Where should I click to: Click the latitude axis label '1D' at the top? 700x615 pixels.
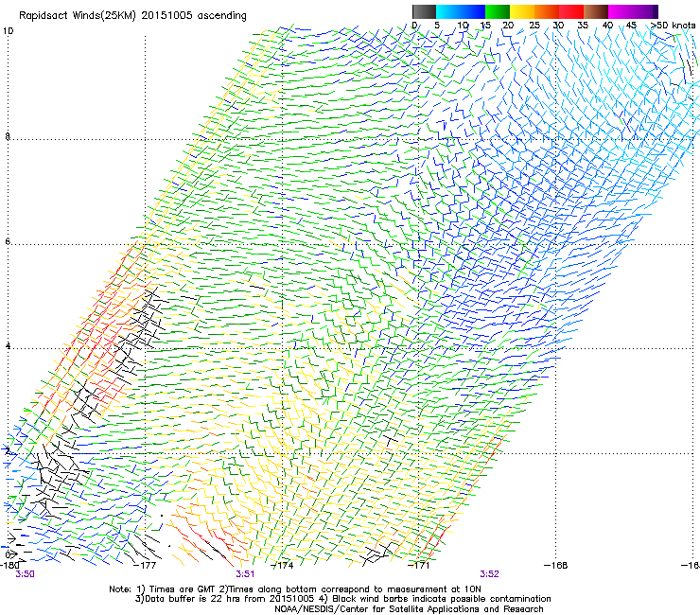point(8,31)
